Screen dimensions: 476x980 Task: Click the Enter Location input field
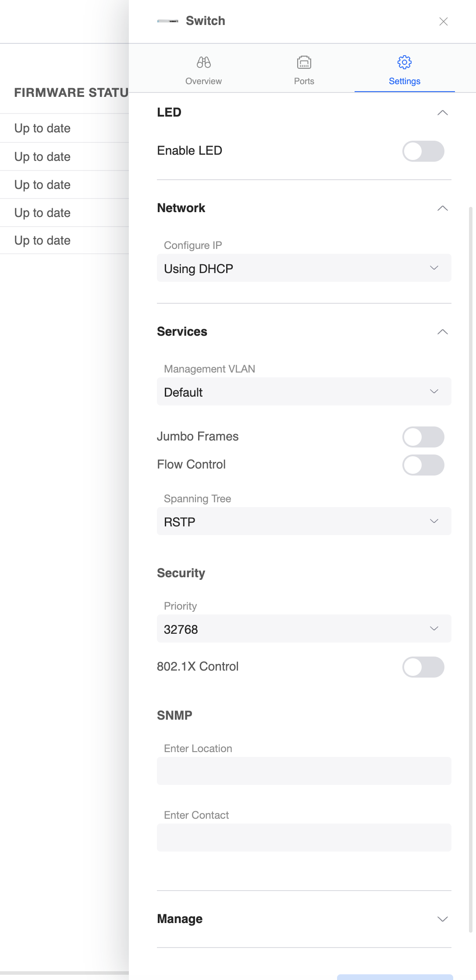tap(304, 771)
